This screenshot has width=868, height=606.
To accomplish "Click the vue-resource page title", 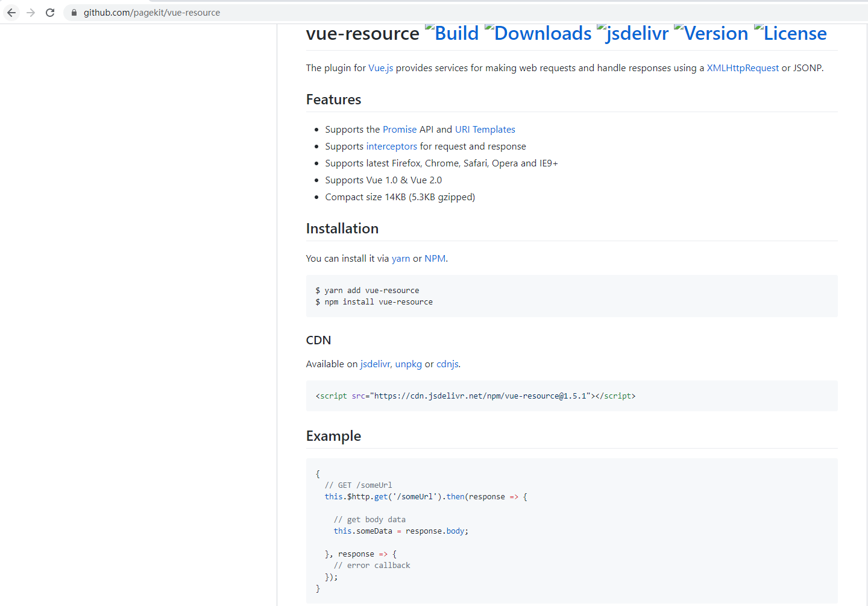I will coord(363,33).
